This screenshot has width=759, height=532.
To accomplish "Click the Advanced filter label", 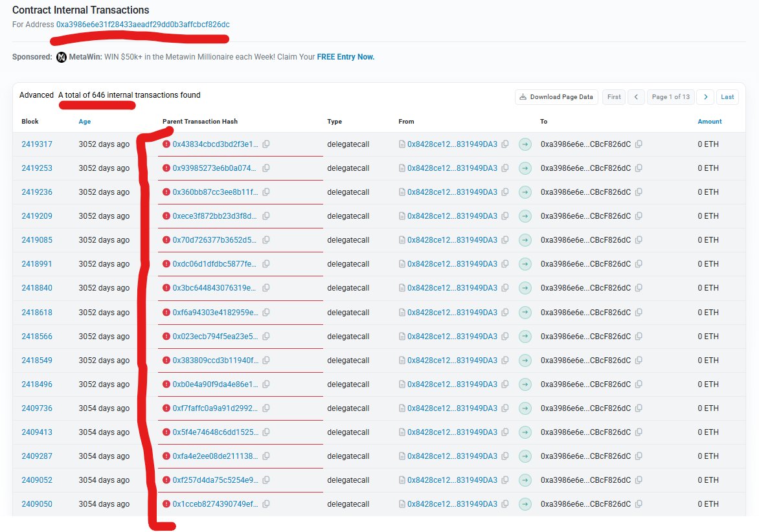I will pos(36,94).
